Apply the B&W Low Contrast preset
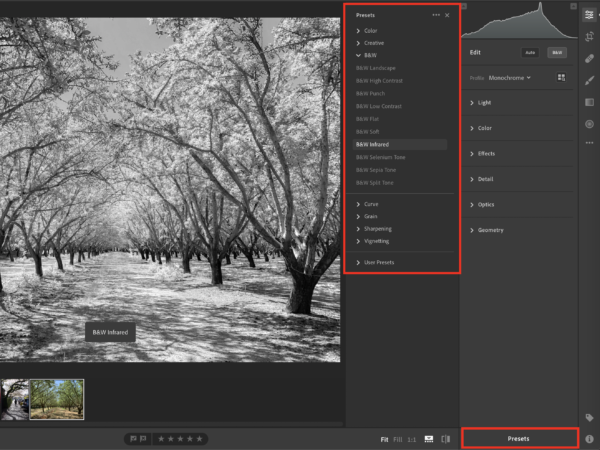The image size is (600, 450). click(x=379, y=106)
